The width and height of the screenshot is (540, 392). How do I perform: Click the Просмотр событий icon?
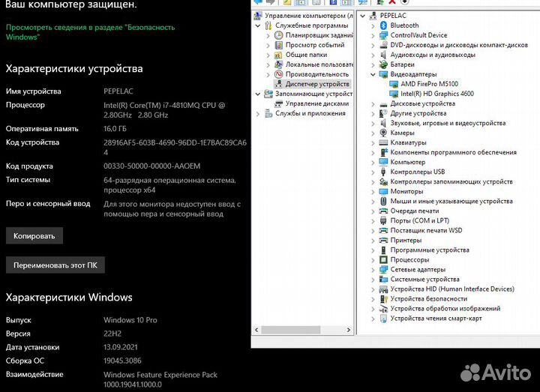click(x=278, y=45)
